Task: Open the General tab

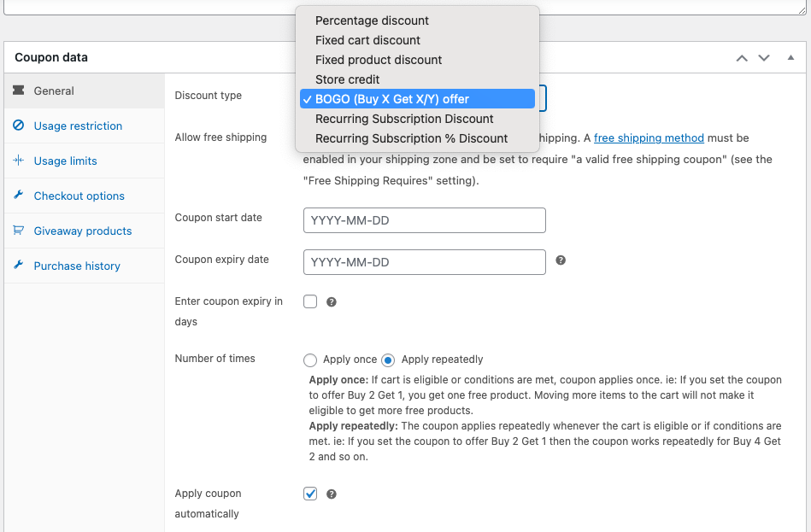Action: pos(85,91)
